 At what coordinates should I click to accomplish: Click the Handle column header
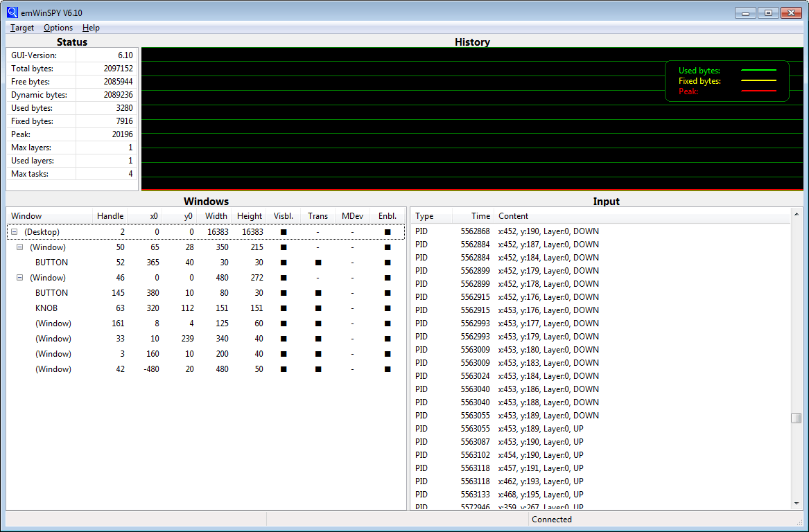pyautogui.click(x=110, y=215)
